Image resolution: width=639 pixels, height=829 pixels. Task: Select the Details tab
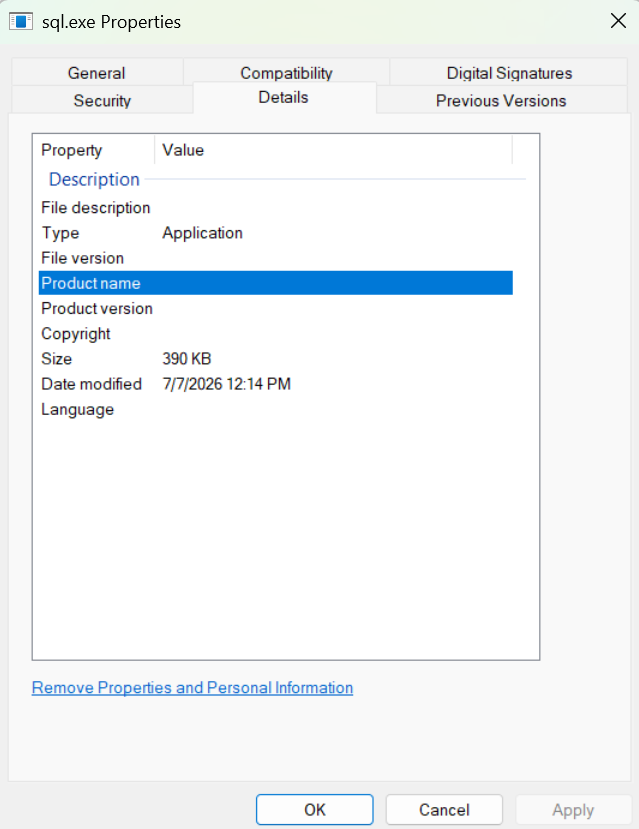(284, 97)
